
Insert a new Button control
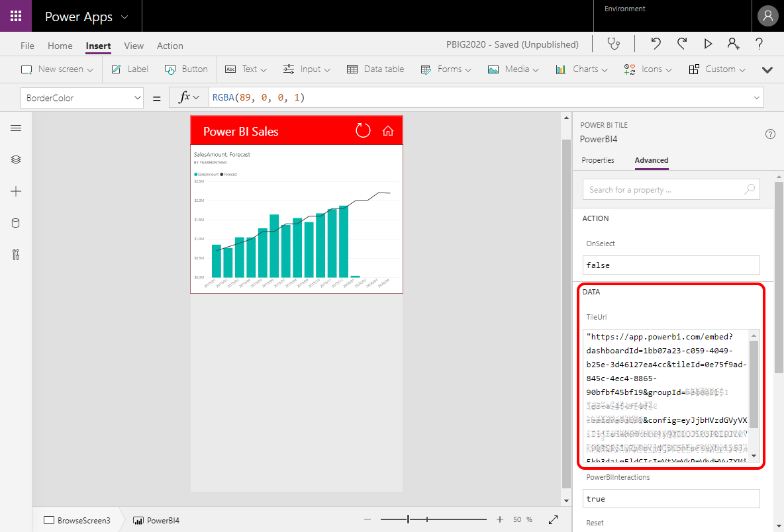(x=186, y=69)
